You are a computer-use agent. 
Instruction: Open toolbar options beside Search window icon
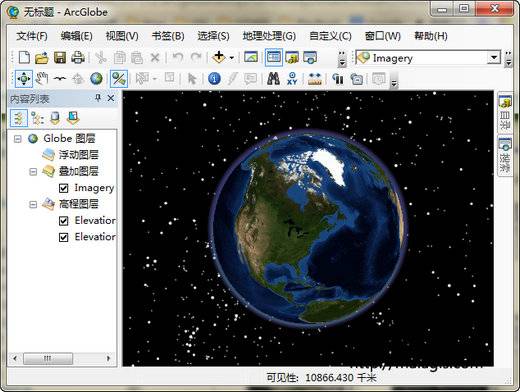pyautogui.click(x=342, y=59)
